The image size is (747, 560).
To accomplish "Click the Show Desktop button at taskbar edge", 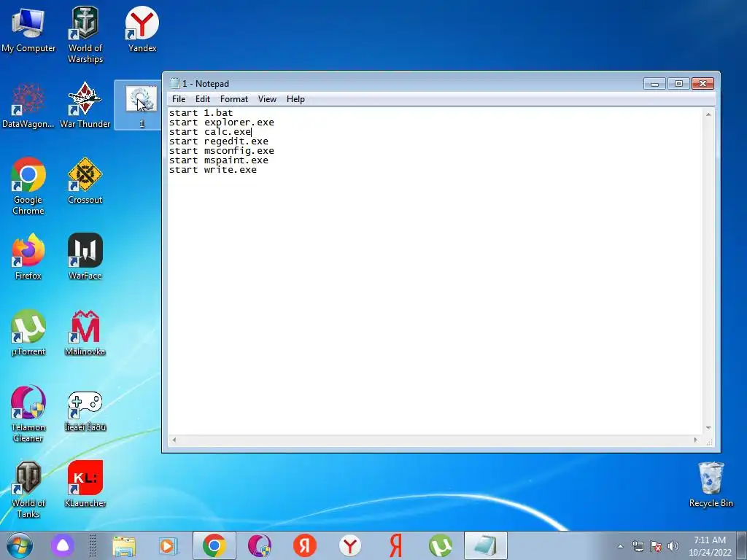I will point(742,545).
